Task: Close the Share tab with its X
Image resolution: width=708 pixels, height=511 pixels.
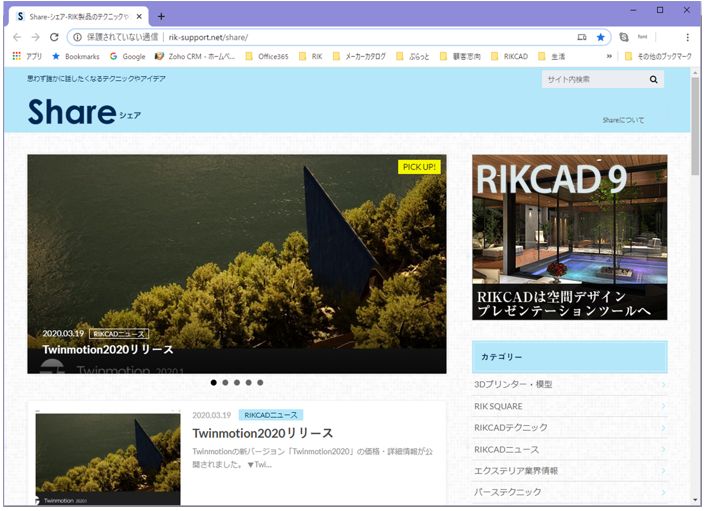Action: click(x=139, y=17)
